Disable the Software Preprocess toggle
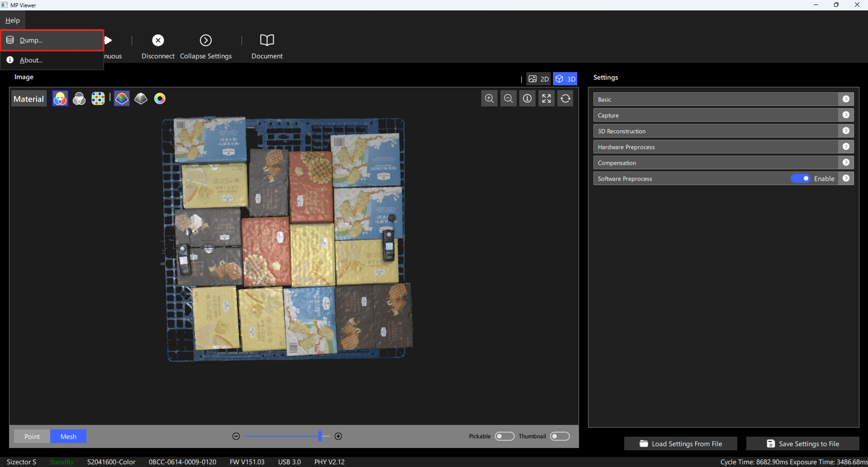This screenshot has width=868, height=467. tap(800, 178)
